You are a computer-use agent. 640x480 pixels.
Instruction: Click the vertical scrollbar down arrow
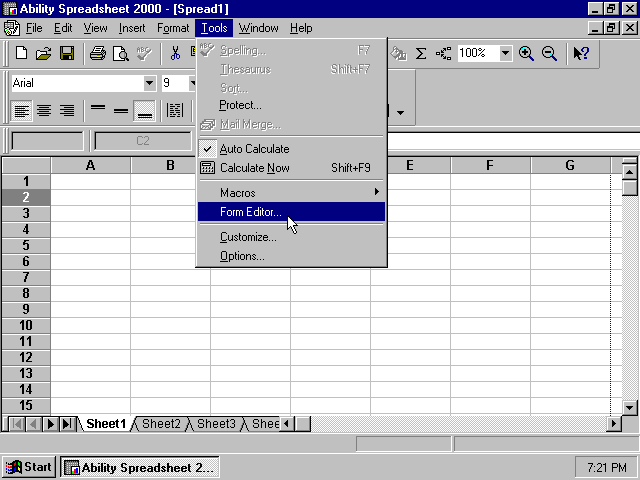pyautogui.click(x=629, y=407)
